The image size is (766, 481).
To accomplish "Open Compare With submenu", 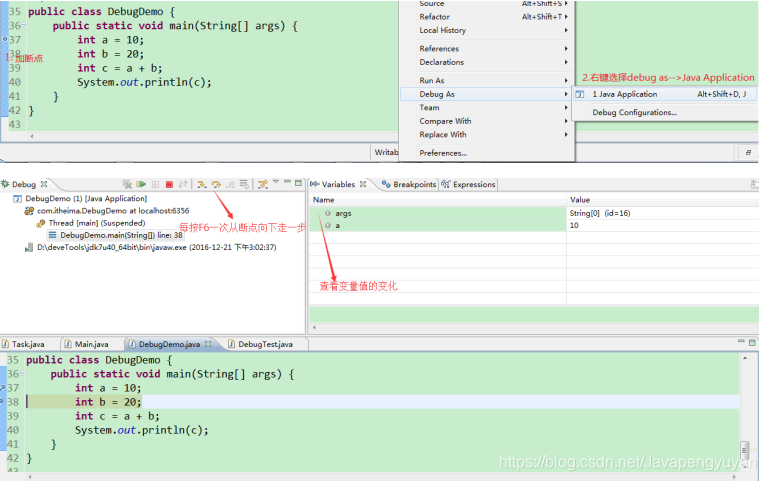I will pyautogui.click(x=487, y=121).
